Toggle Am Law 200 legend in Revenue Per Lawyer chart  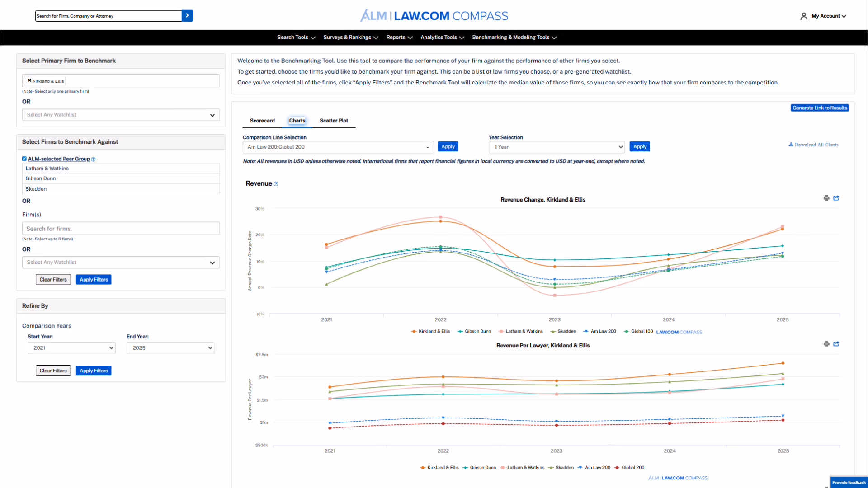594,468
